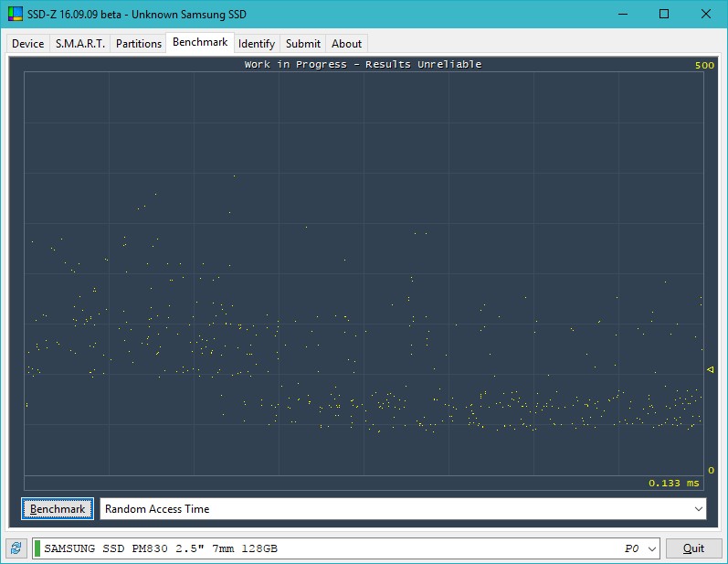Open the Device tab
Image resolution: width=728 pixels, height=564 pixels.
tap(27, 44)
